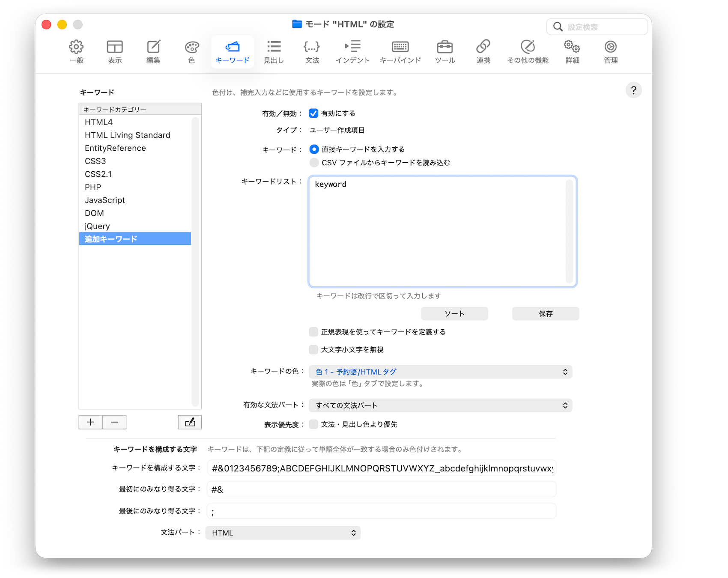
Task: Switch to the 見出し (Headings) pane
Action: 274,51
